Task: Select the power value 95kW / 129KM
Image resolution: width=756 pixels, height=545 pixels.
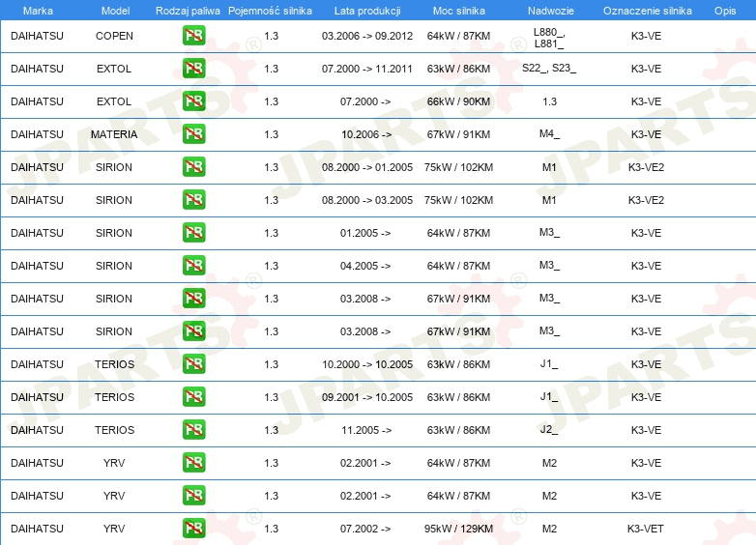Action: click(458, 529)
